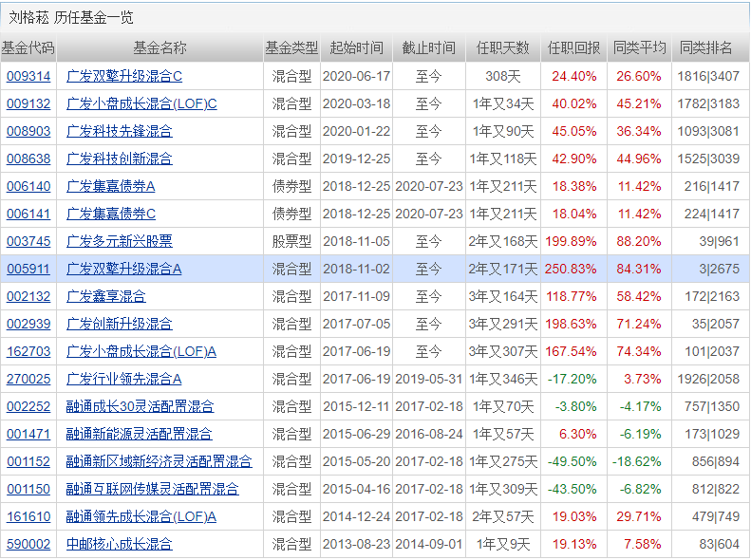Open 广发科技先锋混合 fund link
This screenshot has width=751, height=560.
point(120,131)
